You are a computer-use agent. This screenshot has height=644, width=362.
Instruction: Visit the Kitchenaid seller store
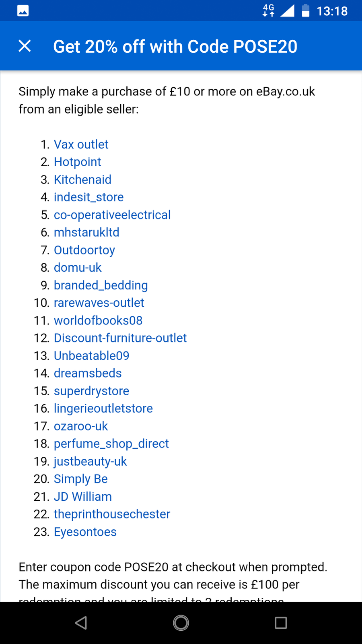click(82, 180)
